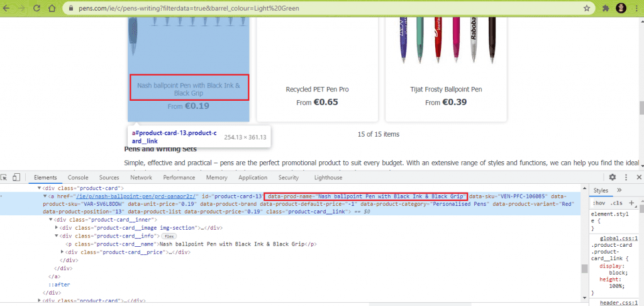Click the nash-ballpoint-pen href link
644x306 pixels.
point(136,196)
